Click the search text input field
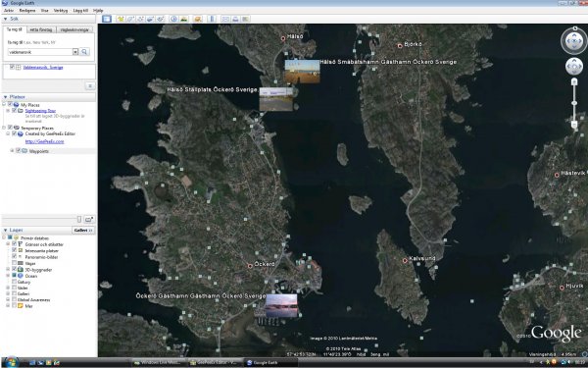Image resolution: width=588 pixels, height=368 pixels. click(40, 52)
